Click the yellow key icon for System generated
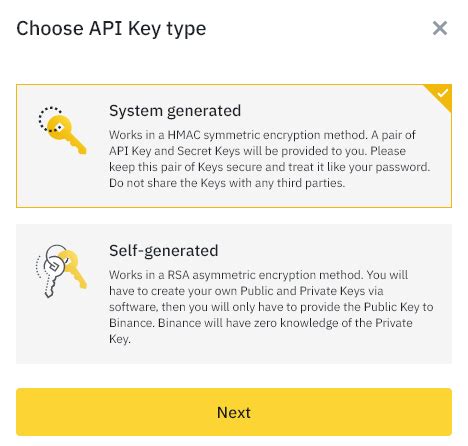The width and height of the screenshot is (468, 446). click(x=63, y=131)
